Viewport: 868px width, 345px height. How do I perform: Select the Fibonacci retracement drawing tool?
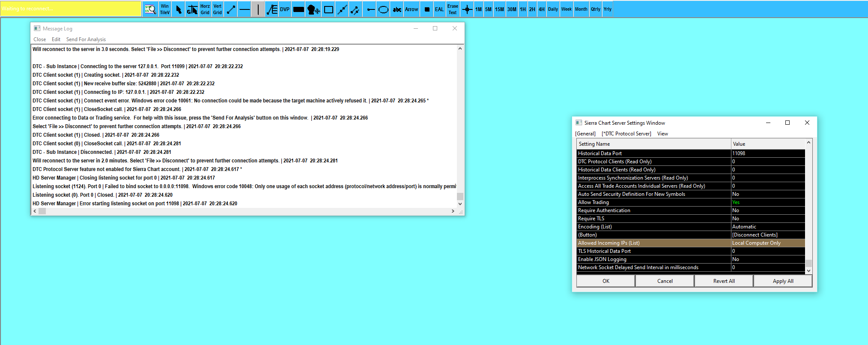click(272, 9)
